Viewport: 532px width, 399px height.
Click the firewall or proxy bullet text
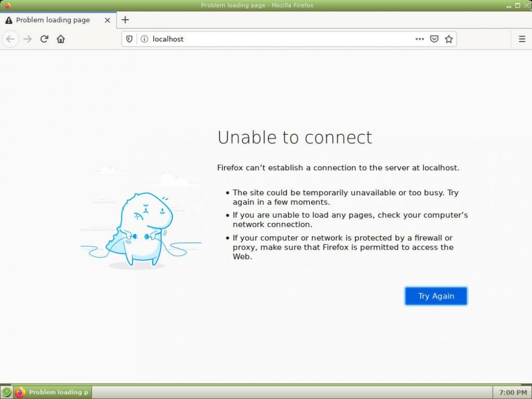[343, 247]
